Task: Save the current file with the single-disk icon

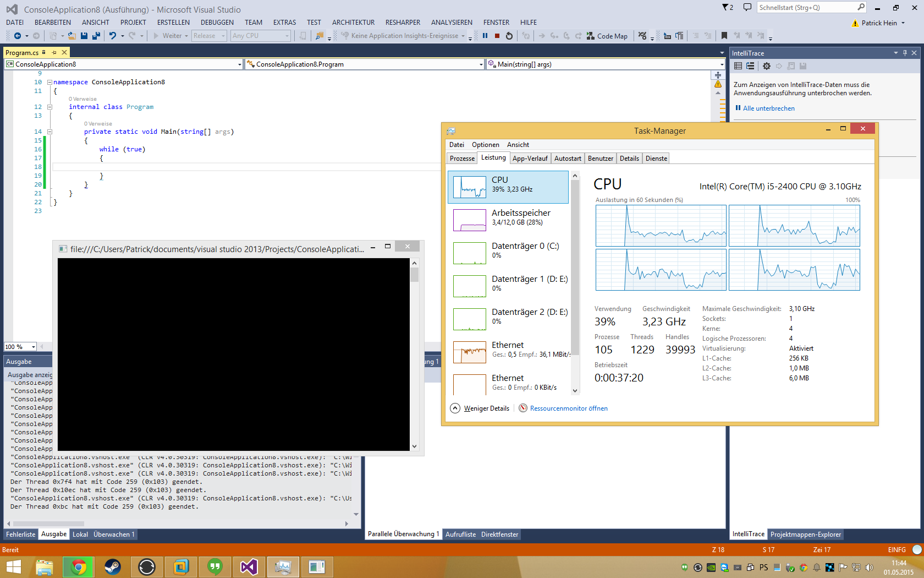Action: coord(84,36)
